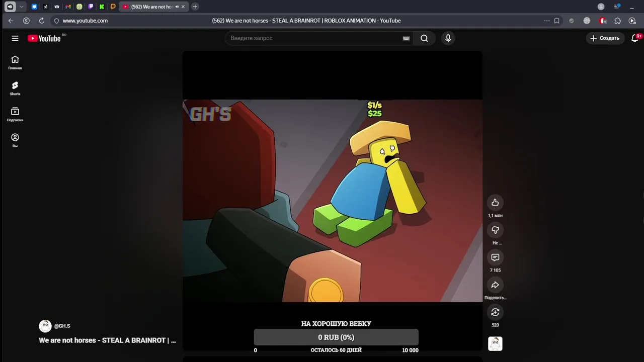Open the @GH.S channel avatar
The width and height of the screenshot is (644, 362).
point(45,326)
